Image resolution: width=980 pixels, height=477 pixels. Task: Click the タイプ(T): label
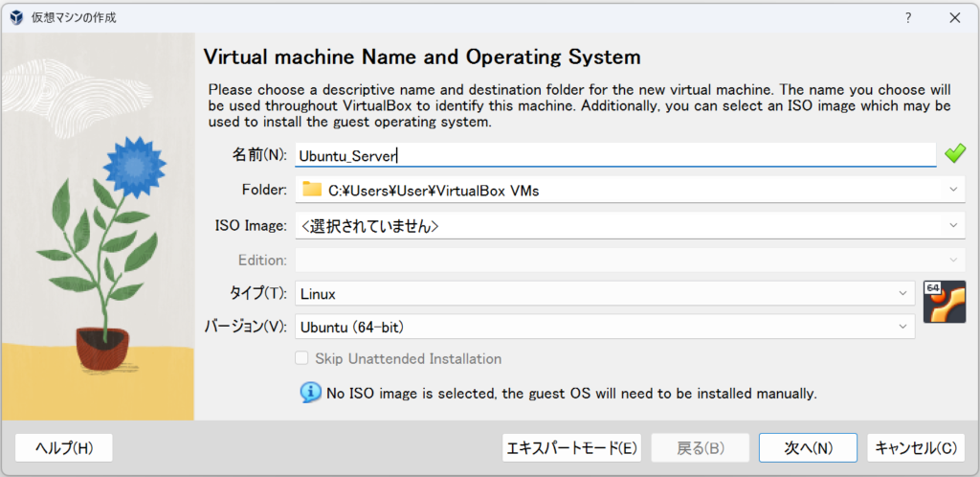pyautogui.click(x=257, y=293)
